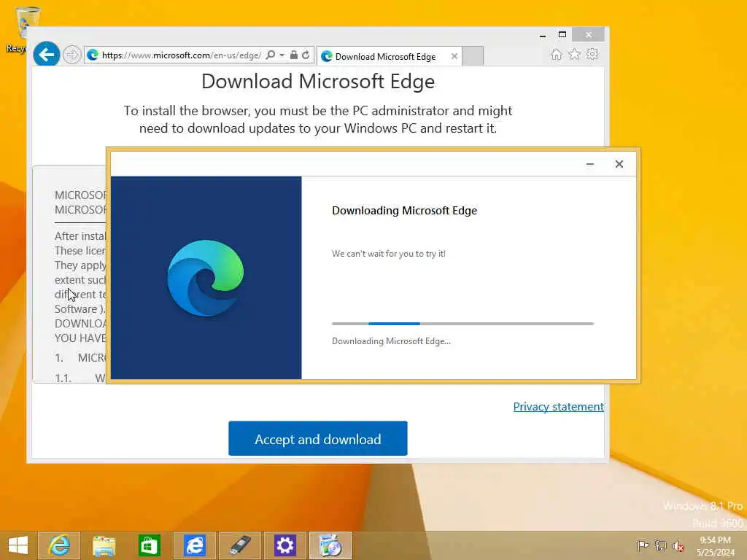
Task: Open the purple gear settings taskbar icon
Action: coord(285,545)
